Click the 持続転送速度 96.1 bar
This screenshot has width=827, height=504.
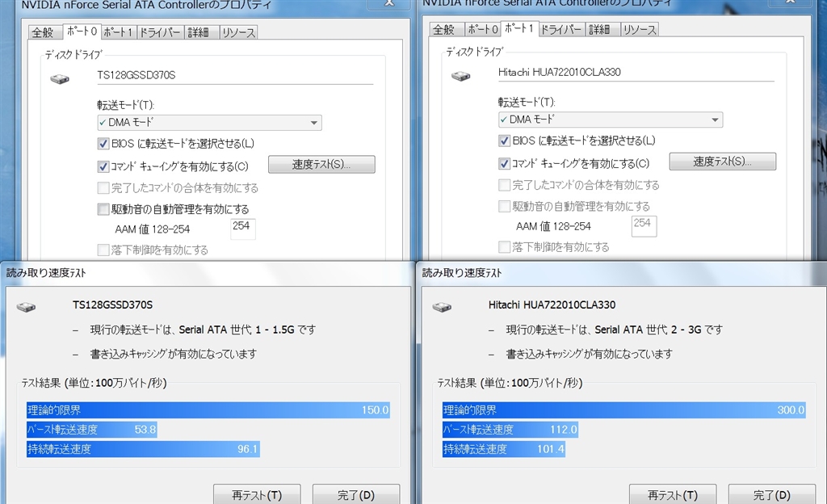click(143, 449)
